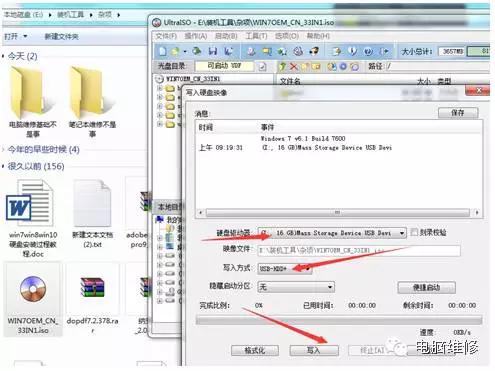495x371 pixels.
Task: Click the blue gear Settings icon near 路径
Action: [343, 66]
